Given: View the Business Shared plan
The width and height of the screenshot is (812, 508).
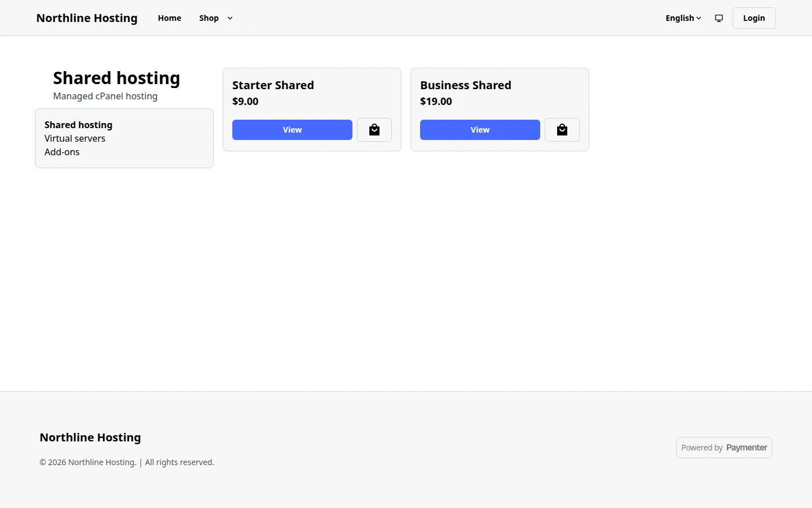Looking at the screenshot, I should click(480, 130).
